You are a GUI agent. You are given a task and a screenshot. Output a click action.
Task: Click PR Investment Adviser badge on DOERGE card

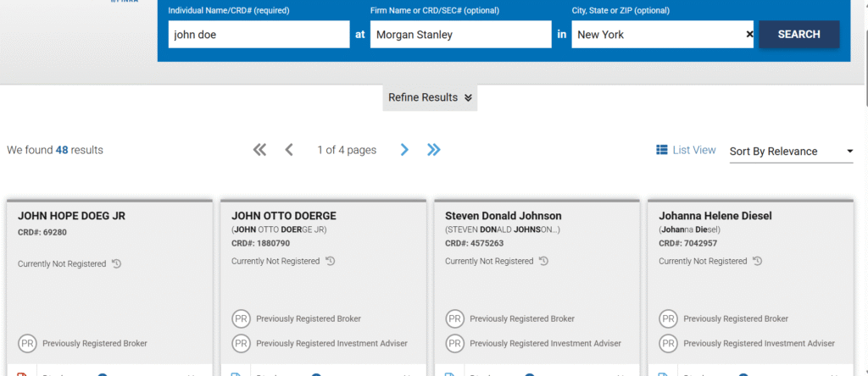click(x=241, y=343)
